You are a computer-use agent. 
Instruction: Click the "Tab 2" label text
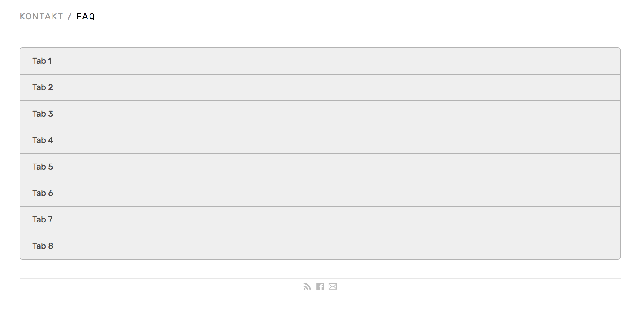coord(43,87)
